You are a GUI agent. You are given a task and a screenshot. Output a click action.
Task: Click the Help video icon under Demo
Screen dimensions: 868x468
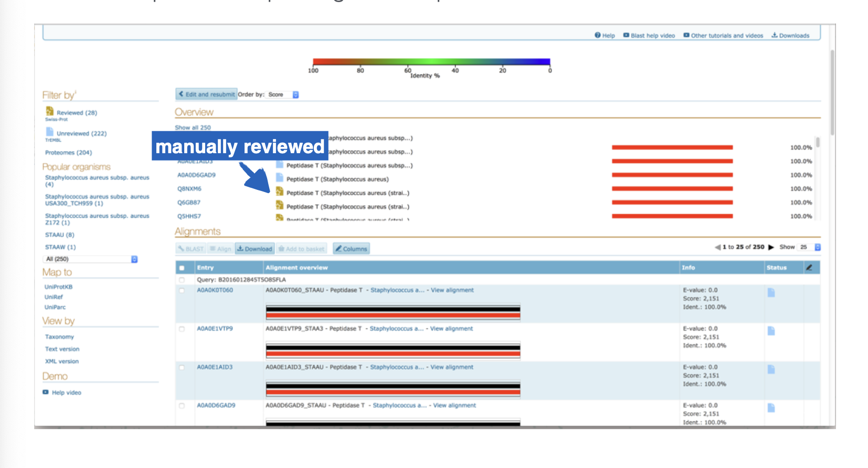coord(46,392)
